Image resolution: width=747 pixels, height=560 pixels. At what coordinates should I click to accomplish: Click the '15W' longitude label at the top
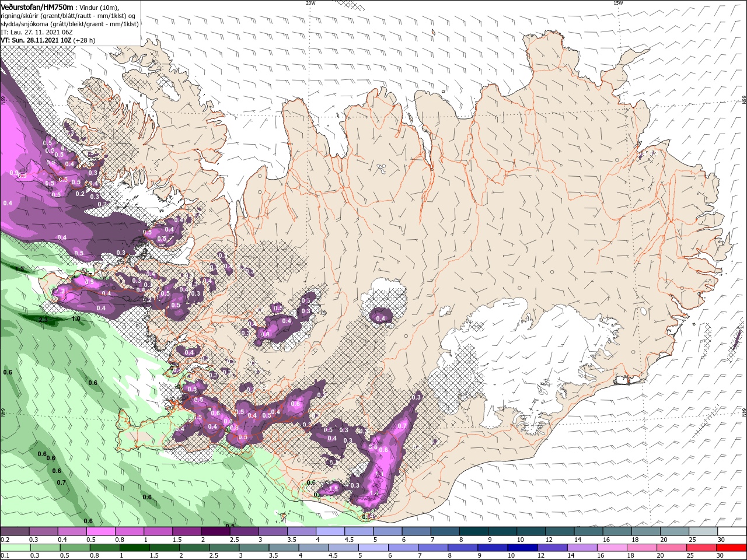(618, 3)
